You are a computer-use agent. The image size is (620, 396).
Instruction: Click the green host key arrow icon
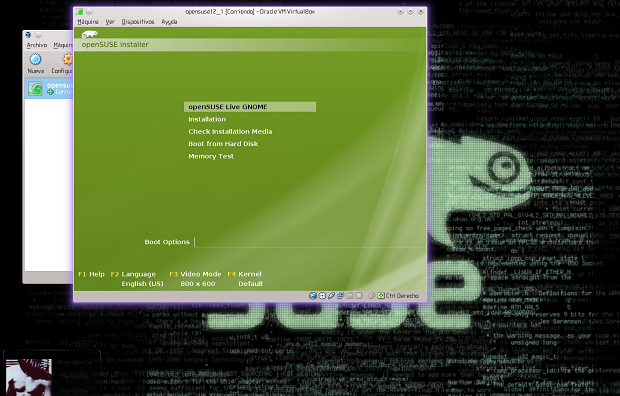381,296
